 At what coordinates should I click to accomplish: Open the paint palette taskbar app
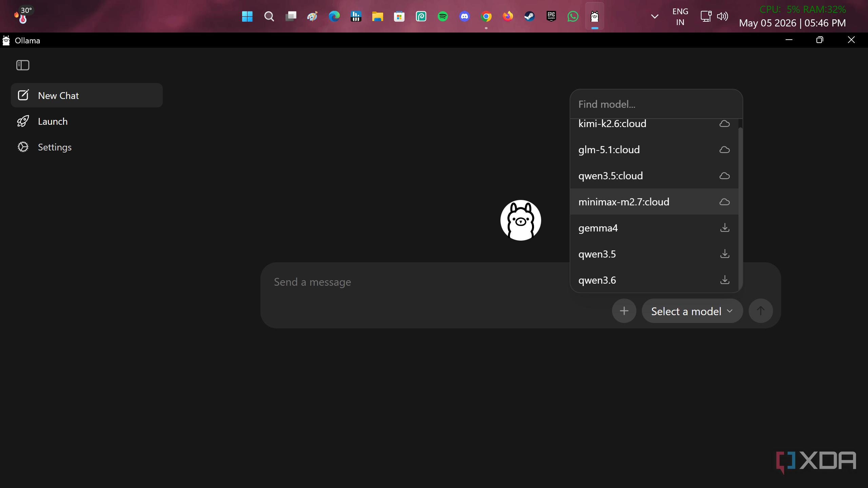[x=312, y=16]
